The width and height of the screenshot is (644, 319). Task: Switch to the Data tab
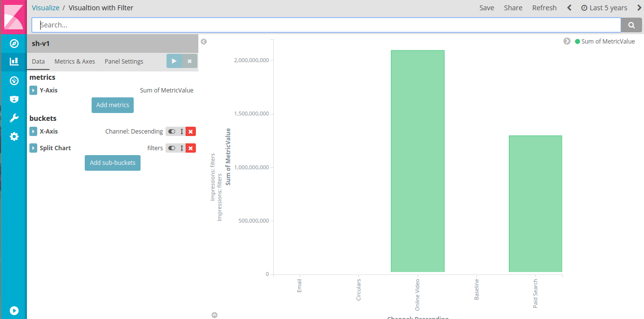tap(38, 62)
